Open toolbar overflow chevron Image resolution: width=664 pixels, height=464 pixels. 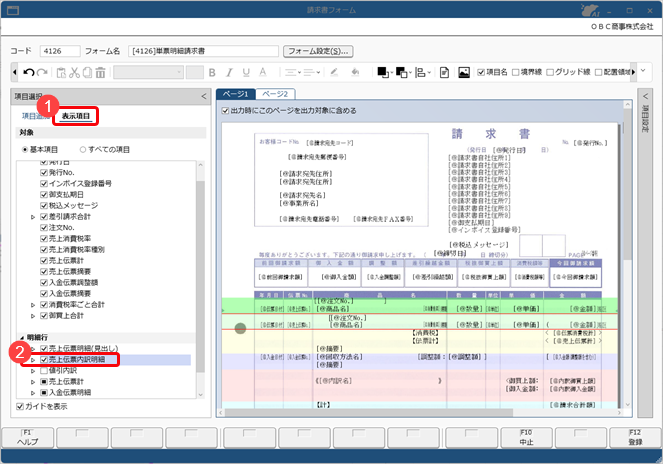click(643, 71)
